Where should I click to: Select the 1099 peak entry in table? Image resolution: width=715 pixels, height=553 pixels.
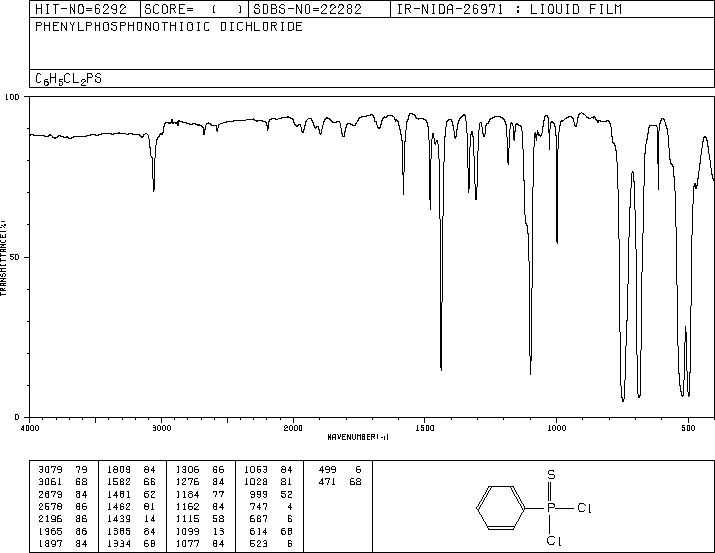pyautogui.click(x=188, y=531)
